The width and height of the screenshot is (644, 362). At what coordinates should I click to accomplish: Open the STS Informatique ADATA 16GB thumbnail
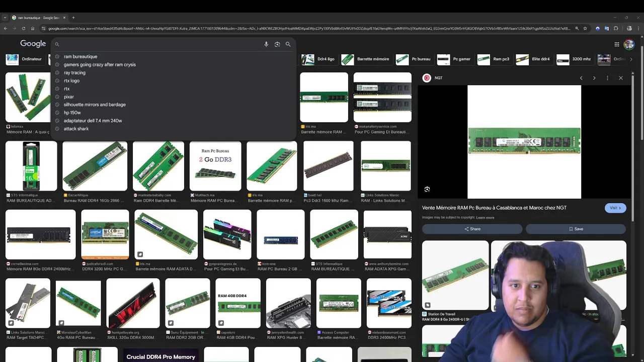(31, 166)
